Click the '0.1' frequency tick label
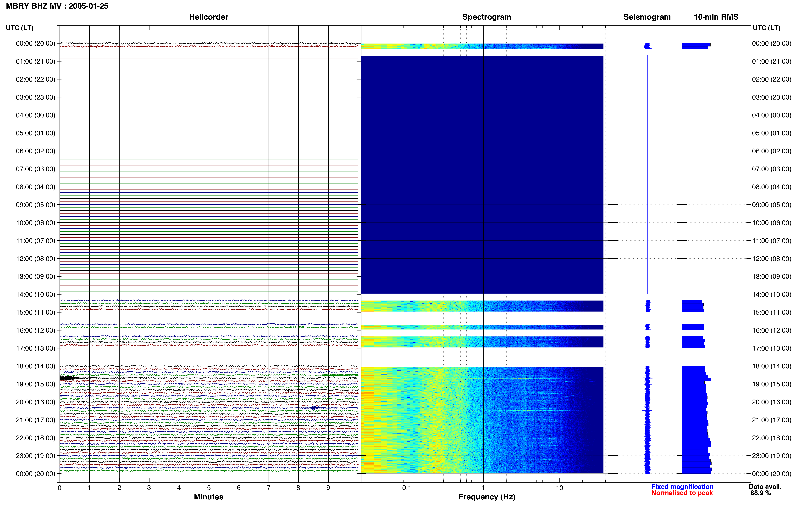 coord(407,488)
